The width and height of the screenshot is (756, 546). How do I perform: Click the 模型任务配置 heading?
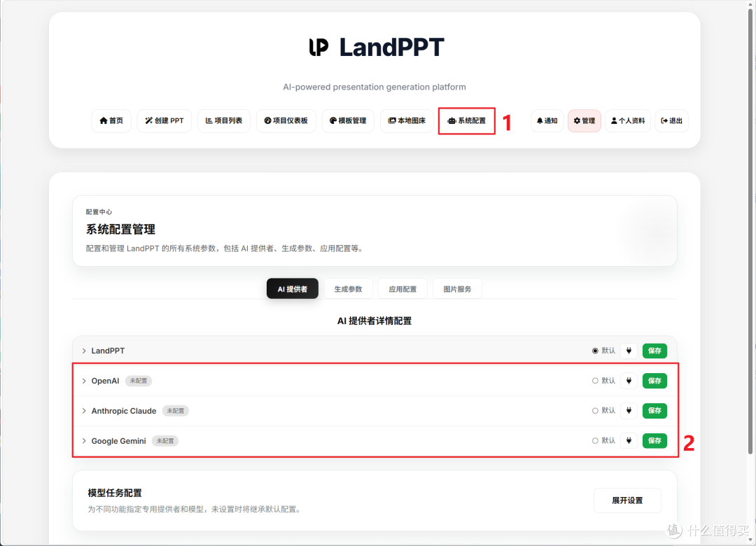[115, 493]
